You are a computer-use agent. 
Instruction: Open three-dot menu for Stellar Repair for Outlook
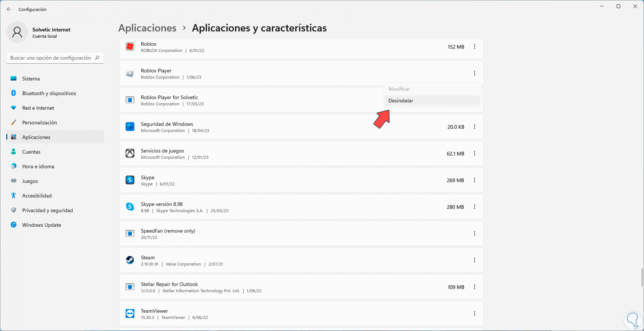pyautogui.click(x=475, y=287)
